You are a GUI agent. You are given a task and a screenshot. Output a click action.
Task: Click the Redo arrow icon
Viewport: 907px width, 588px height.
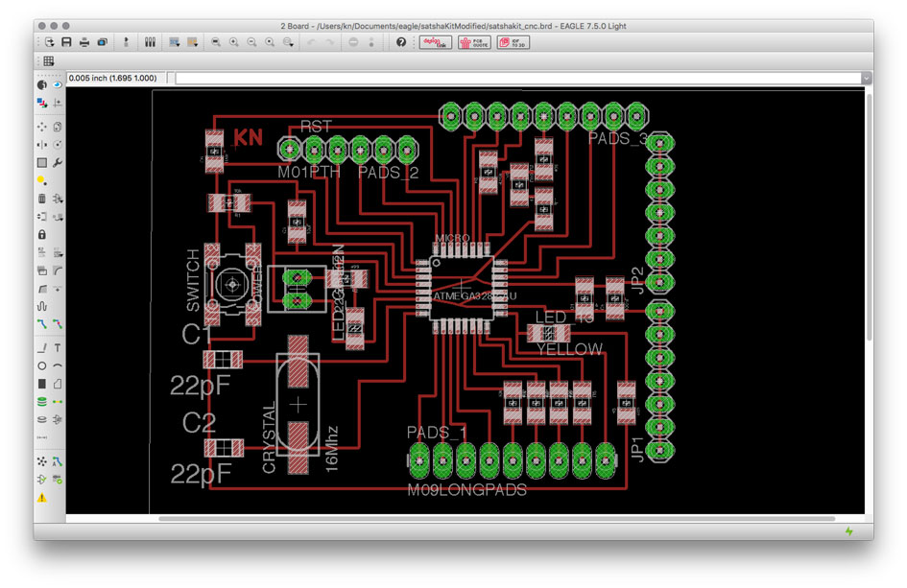[330, 42]
